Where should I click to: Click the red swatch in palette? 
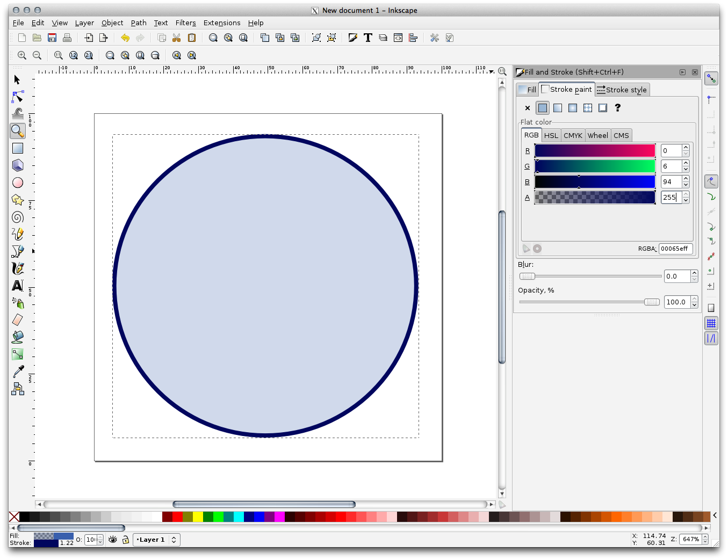[177, 517]
